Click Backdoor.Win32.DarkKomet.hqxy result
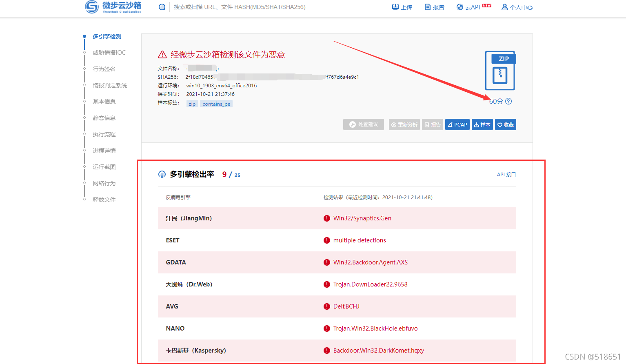The height and width of the screenshot is (364, 626). coord(379,351)
